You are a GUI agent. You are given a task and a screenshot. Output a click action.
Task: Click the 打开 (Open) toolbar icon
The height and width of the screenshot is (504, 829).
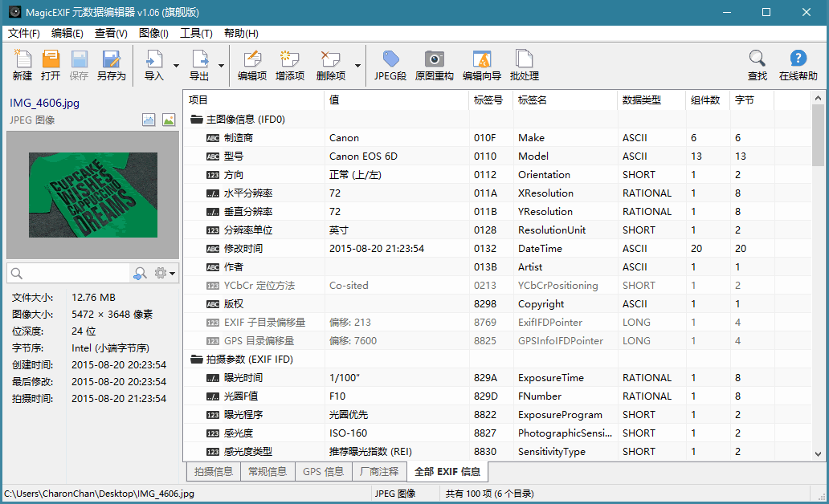51,59
